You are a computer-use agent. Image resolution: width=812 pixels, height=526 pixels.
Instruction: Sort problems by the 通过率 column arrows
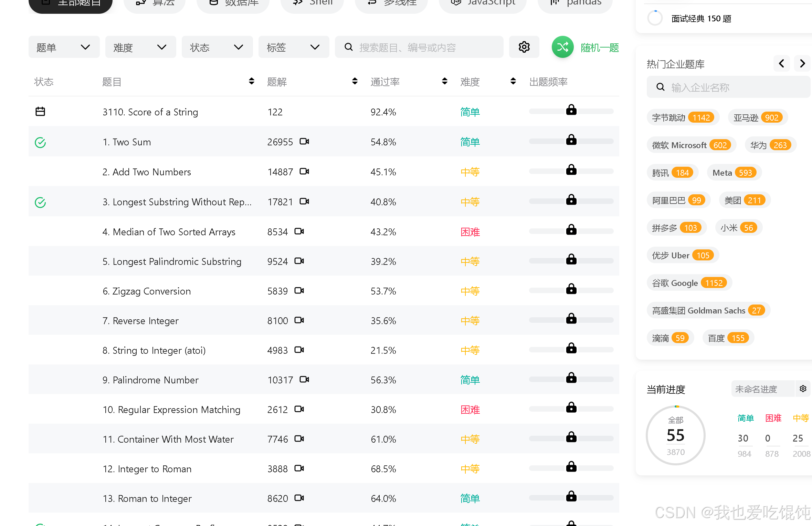coord(444,81)
